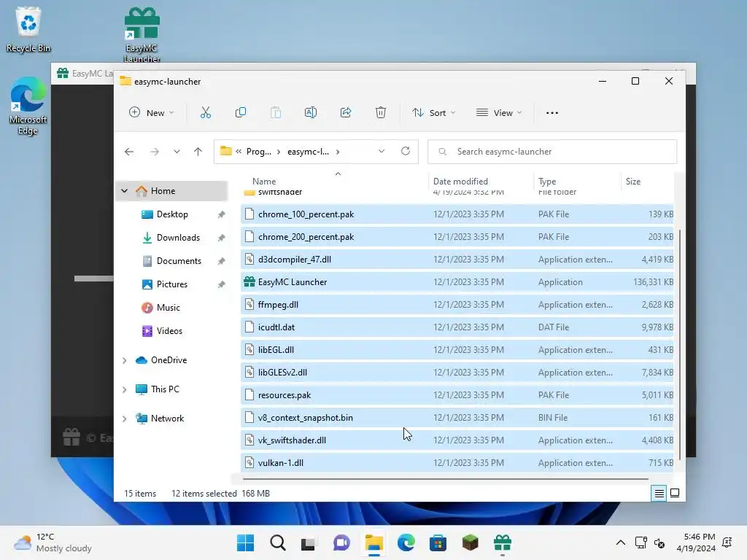Go up one folder level arrow
This screenshot has width=747, height=560.
pos(198,152)
